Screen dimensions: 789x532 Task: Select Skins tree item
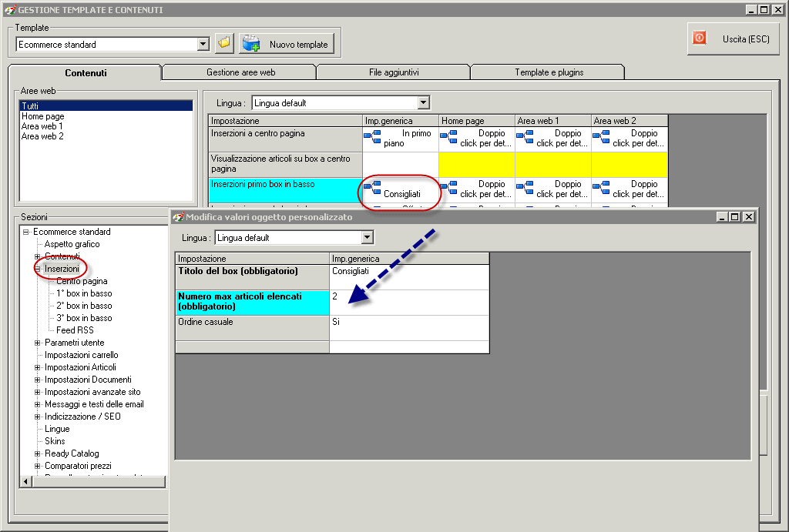(55, 441)
